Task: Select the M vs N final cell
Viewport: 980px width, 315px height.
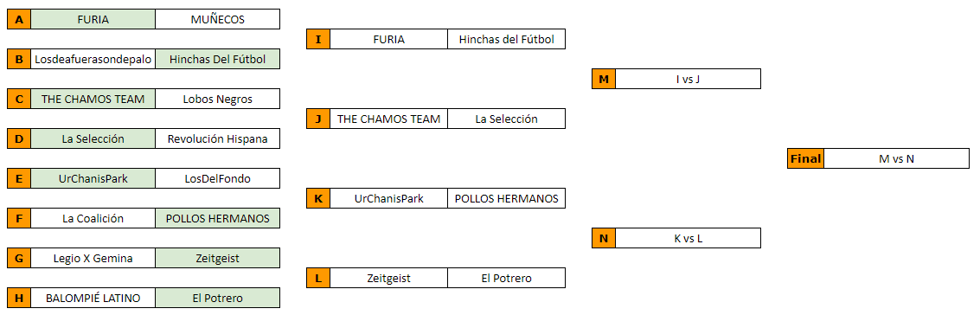Action: point(896,158)
